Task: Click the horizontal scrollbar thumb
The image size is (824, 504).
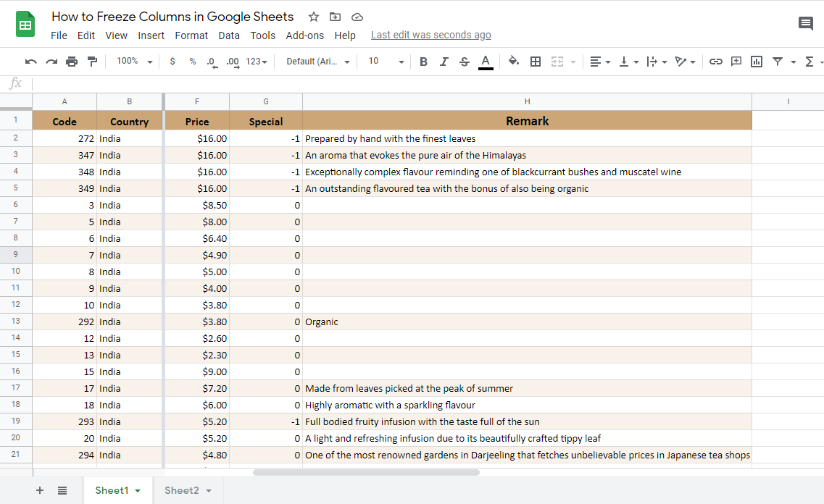Action: [366, 472]
